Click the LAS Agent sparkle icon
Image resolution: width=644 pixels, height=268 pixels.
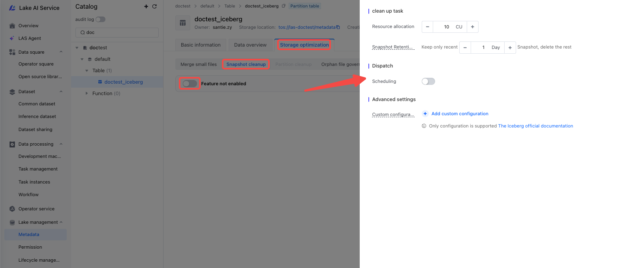[x=12, y=38]
